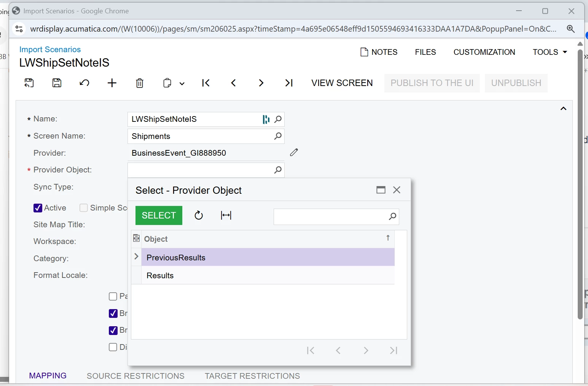Image resolution: width=588 pixels, height=386 pixels.
Task: Click the browser address bar URL
Action: pyautogui.click(x=293, y=29)
